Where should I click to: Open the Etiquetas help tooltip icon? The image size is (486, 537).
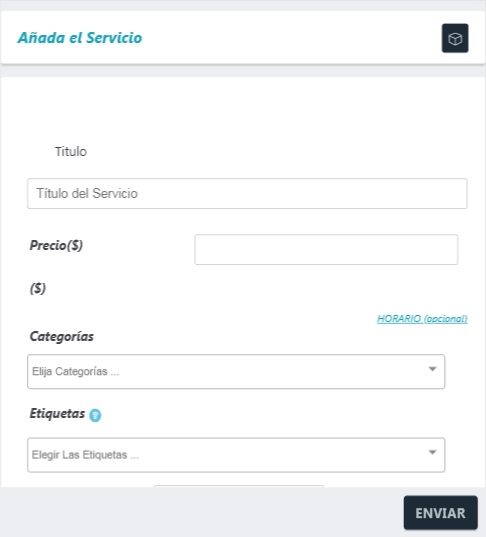(x=95, y=415)
